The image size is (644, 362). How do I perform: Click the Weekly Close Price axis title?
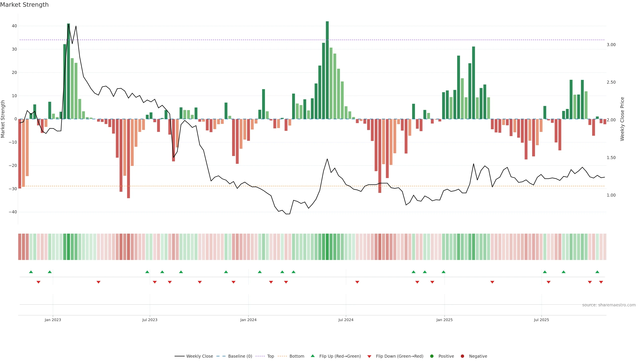pyautogui.click(x=622, y=119)
